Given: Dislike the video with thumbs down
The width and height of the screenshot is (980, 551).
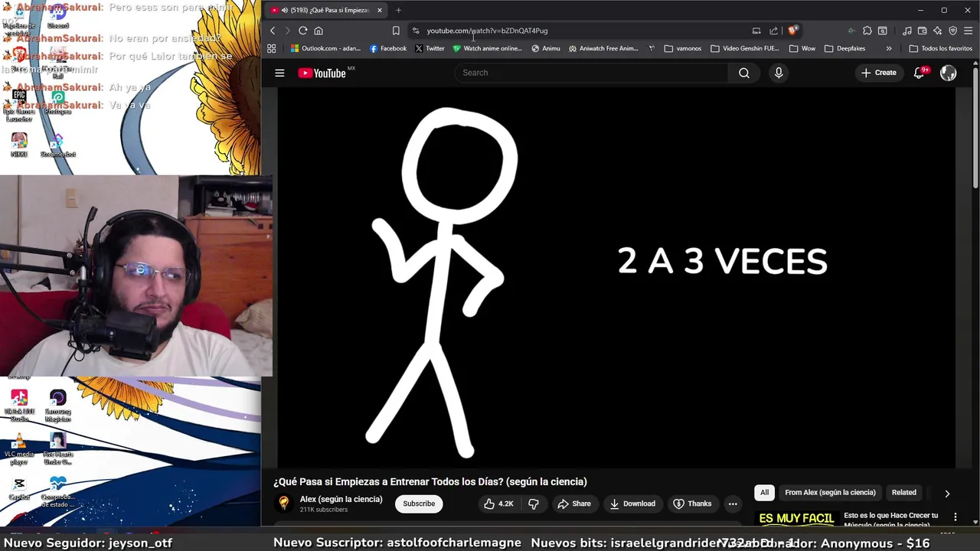Looking at the screenshot, I should (534, 504).
